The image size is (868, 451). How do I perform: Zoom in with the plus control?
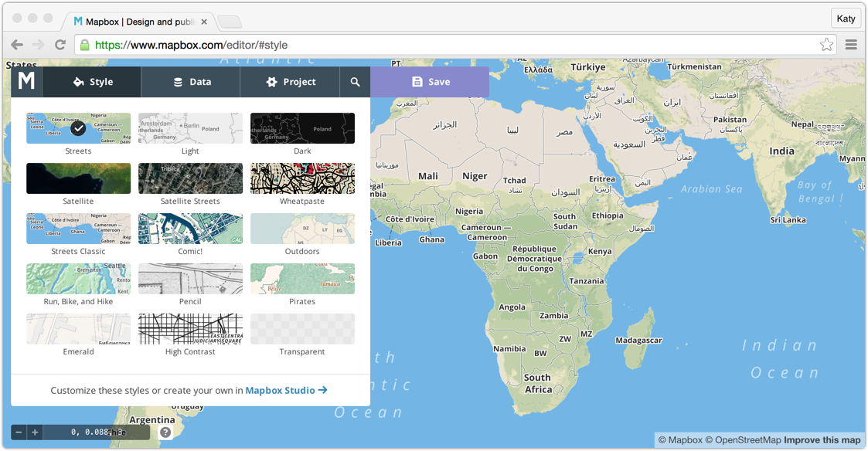pyautogui.click(x=34, y=432)
